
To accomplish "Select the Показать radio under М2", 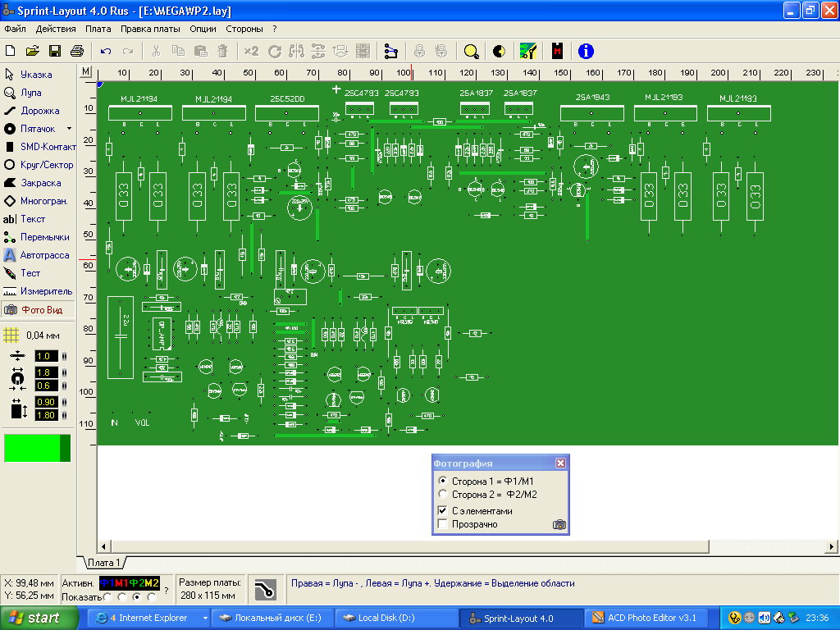I will pos(152,597).
